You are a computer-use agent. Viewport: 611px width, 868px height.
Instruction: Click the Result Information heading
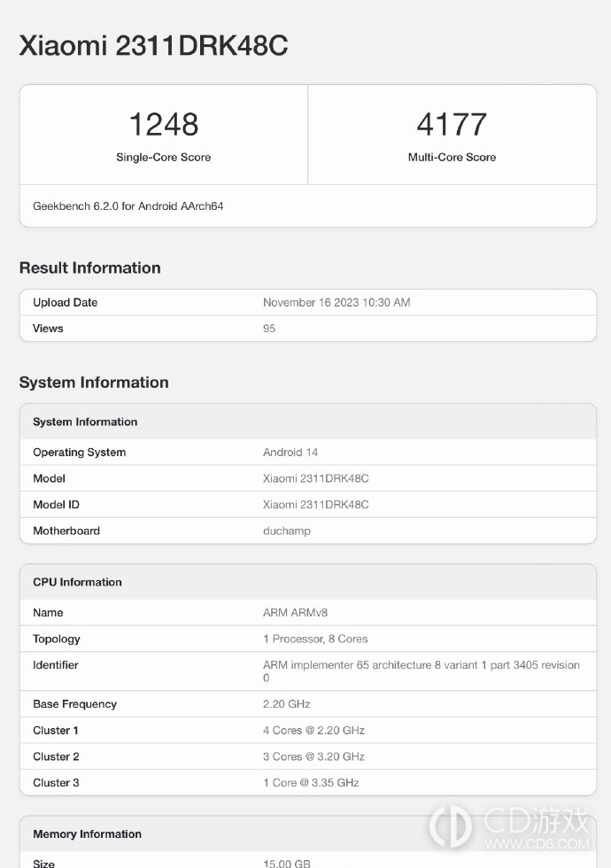pos(90,268)
